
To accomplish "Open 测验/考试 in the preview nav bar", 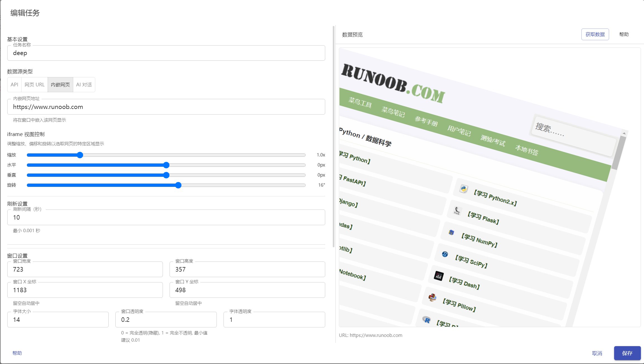I will tap(493, 140).
